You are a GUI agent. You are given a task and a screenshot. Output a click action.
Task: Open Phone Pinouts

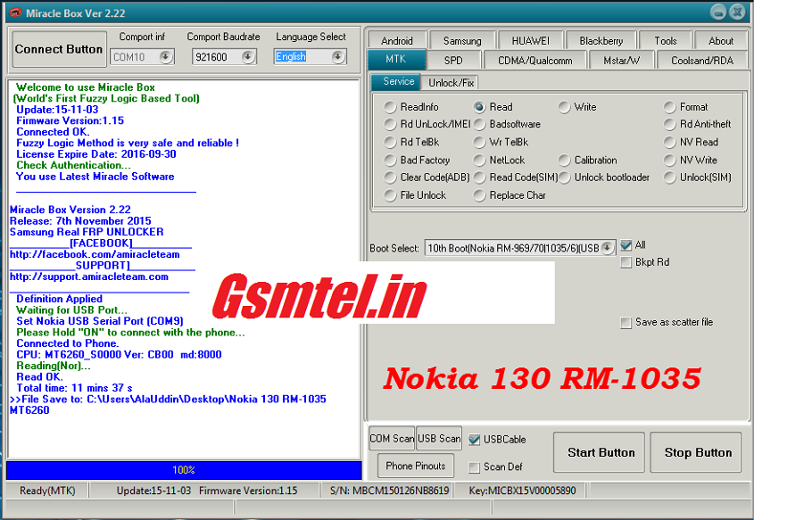(415, 466)
